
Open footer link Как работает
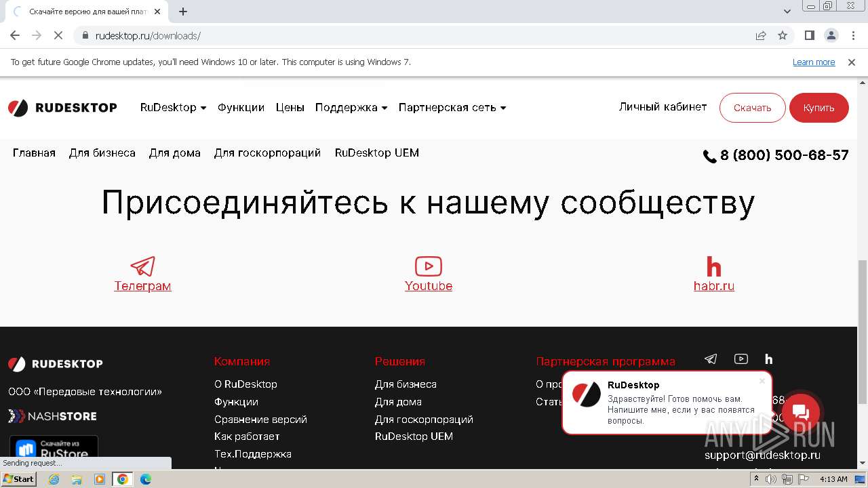[247, 436]
